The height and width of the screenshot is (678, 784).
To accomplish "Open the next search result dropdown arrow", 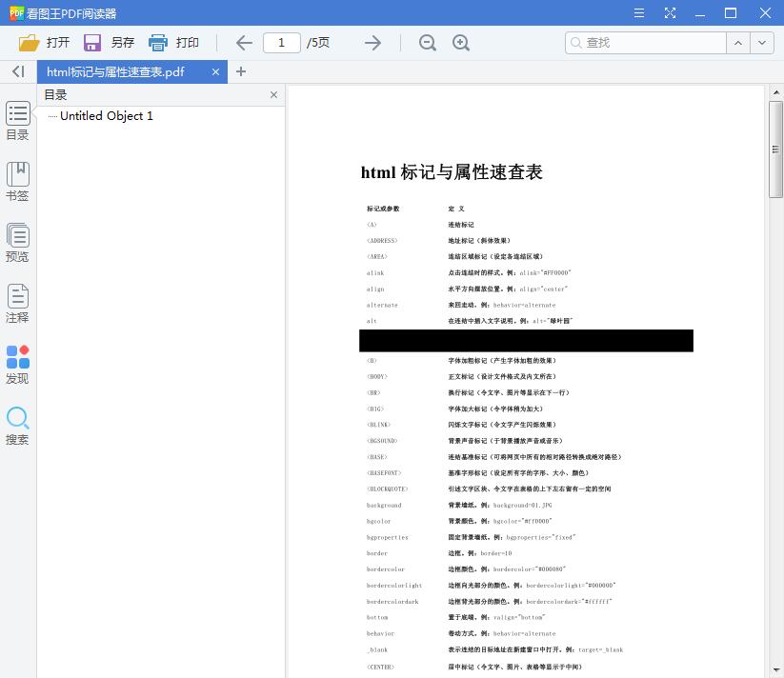I will click(x=760, y=42).
